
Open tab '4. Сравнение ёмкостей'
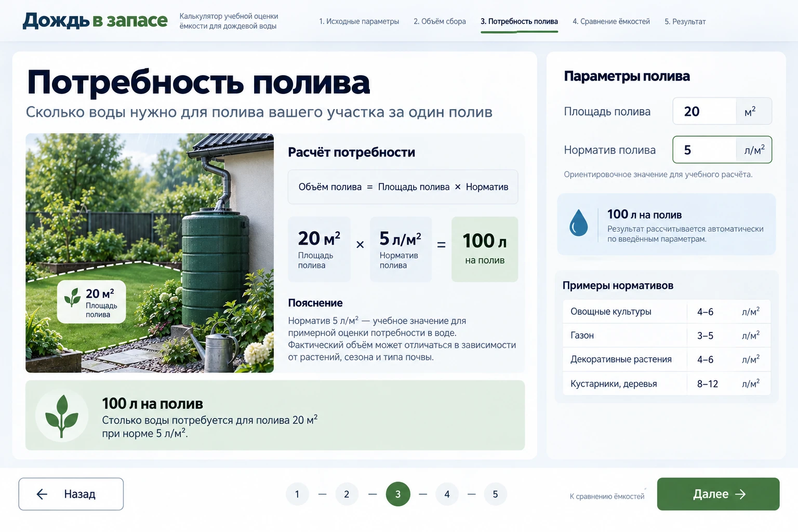[x=611, y=21]
